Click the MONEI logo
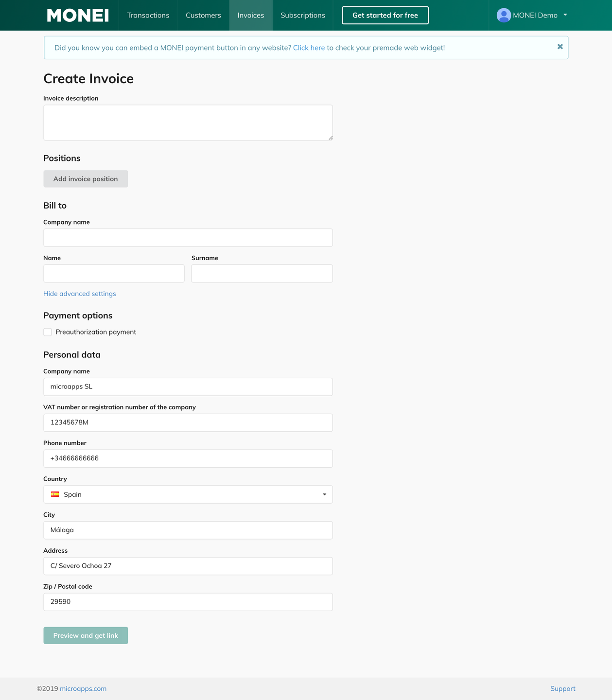 tap(78, 16)
